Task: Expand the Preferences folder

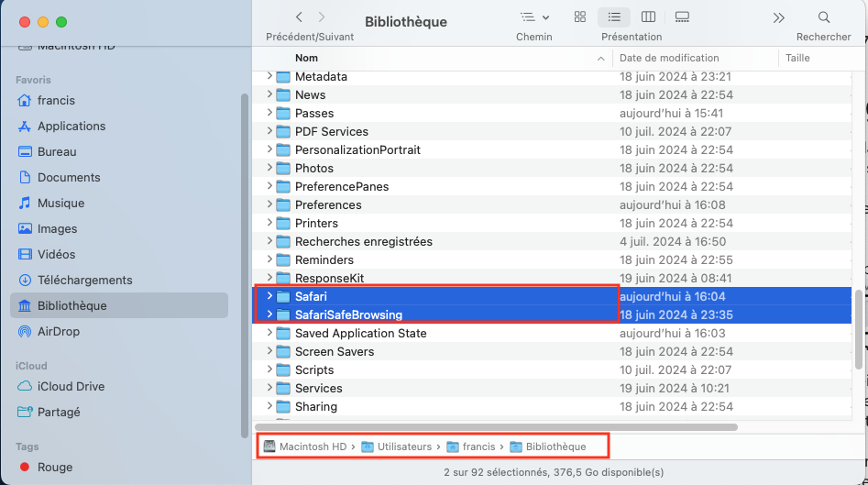Action: coord(269,204)
